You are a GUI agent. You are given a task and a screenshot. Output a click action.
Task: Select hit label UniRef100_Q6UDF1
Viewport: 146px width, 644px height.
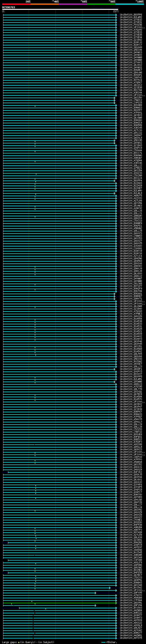pos(131,369)
